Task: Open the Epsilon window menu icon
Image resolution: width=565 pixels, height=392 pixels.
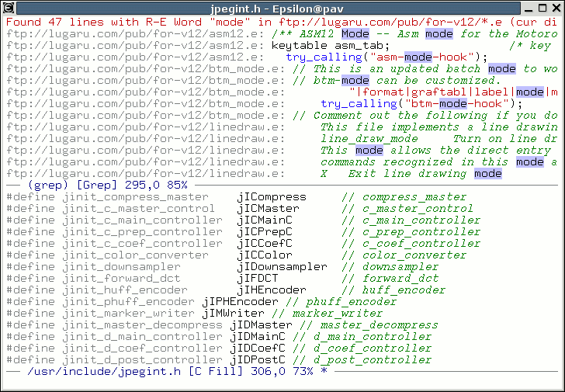Action: click(9, 7)
